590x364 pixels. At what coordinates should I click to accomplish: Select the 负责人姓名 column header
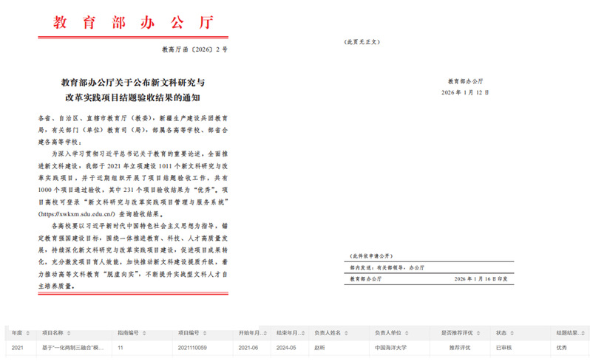(330, 332)
